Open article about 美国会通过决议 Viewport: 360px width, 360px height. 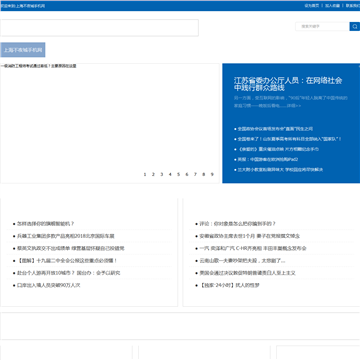coord(247,273)
